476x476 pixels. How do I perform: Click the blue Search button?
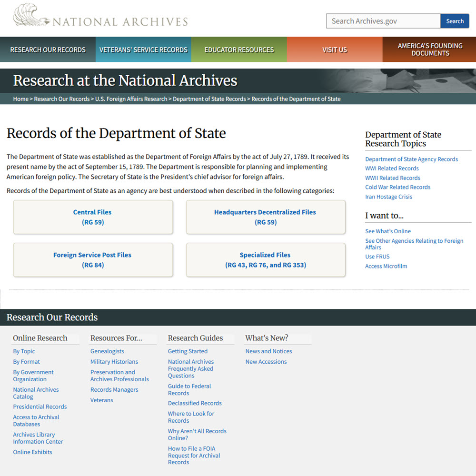[455, 21]
